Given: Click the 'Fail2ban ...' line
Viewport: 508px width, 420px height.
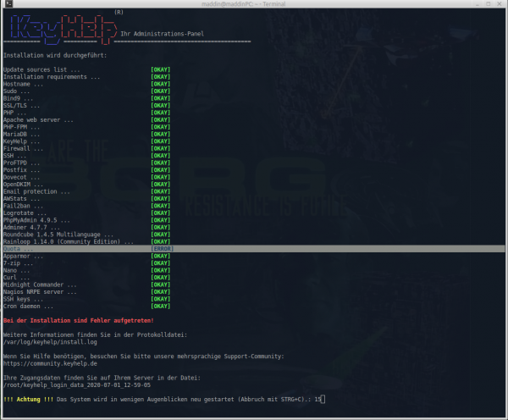Looking at the screenshot, I should pos(23,206).
